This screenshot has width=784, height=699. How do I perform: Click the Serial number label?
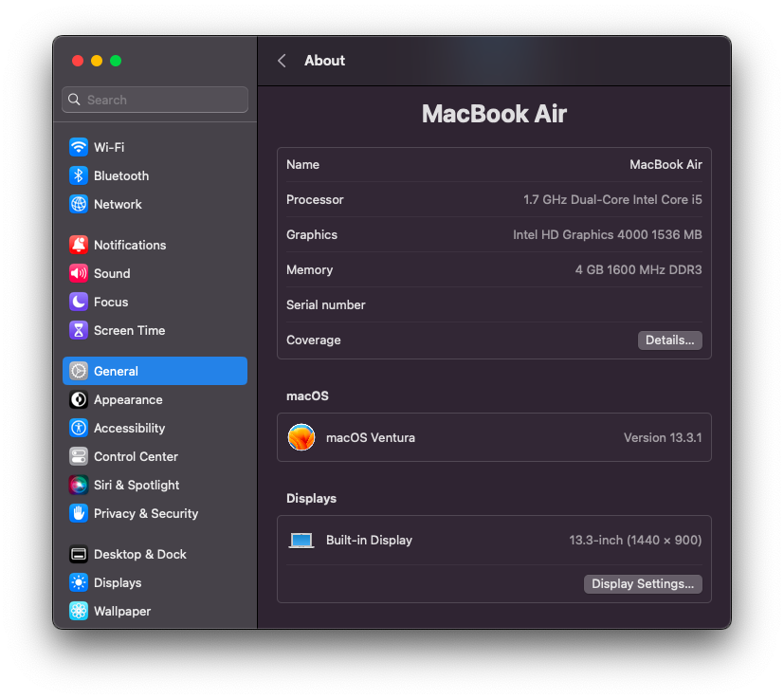pyautogui.click(x=325, y=304)
